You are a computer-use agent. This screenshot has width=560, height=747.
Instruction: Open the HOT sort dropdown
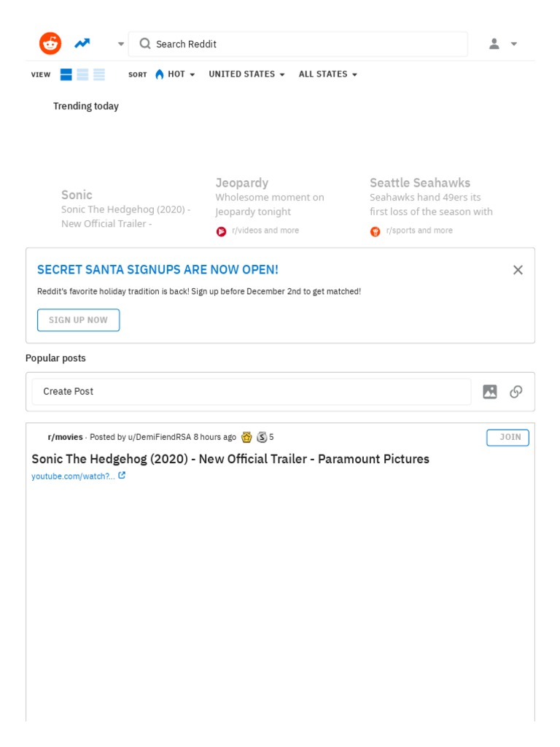pyautogui.click(x=175, y=74)
